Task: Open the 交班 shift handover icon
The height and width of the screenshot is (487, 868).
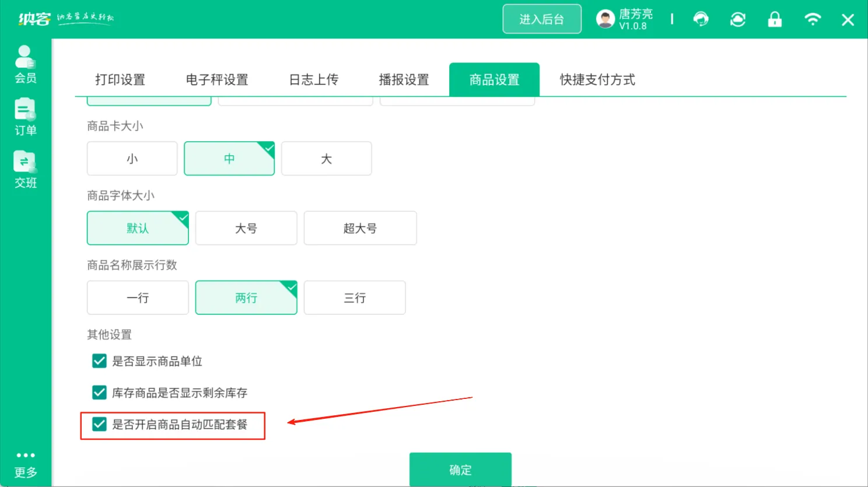Action: pos(25,169)
